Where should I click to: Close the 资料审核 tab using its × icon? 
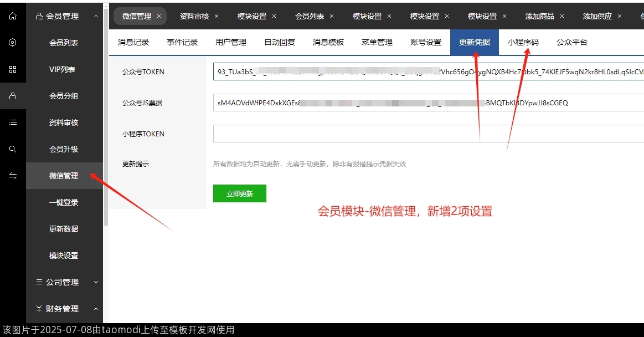[216, 16]
